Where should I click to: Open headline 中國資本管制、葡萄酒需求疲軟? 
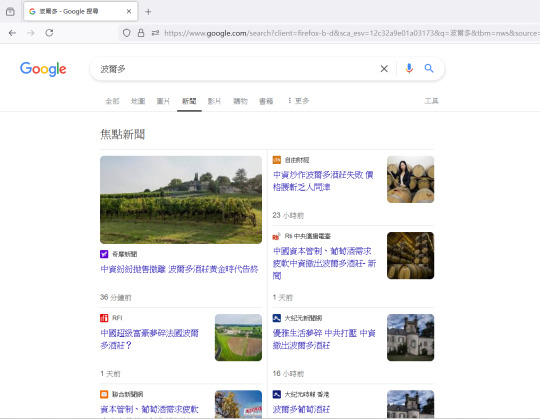tap(324, 263)
